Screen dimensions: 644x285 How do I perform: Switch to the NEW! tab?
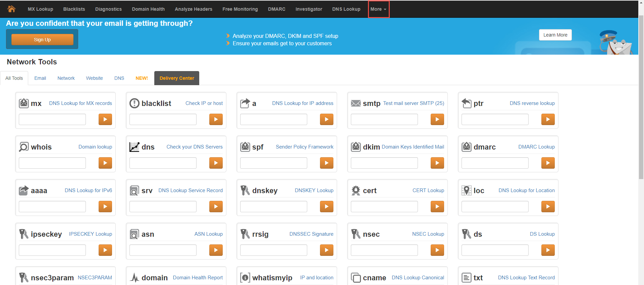click(x=142, y=78)
